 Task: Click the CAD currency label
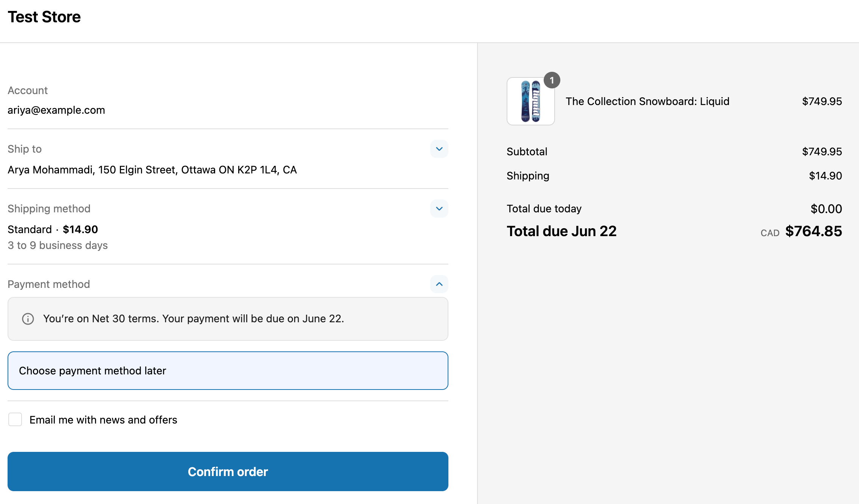click(x=770, y=233)
